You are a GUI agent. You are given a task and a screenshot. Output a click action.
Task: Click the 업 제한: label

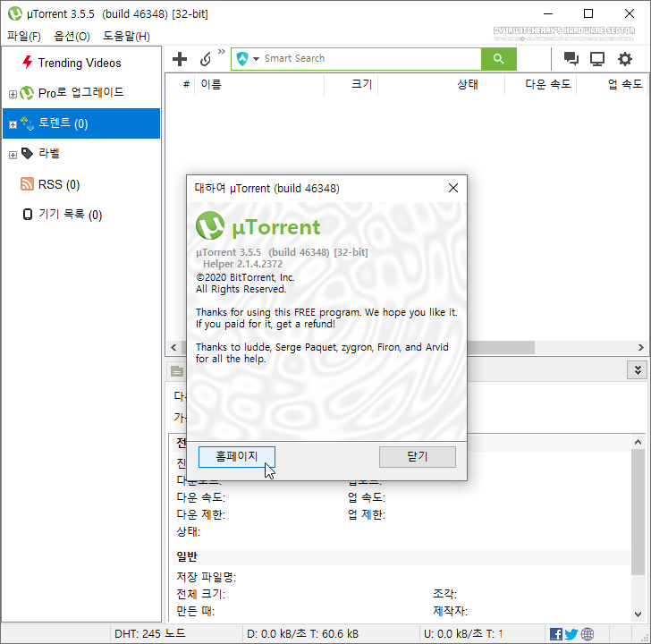click(367, 515)
